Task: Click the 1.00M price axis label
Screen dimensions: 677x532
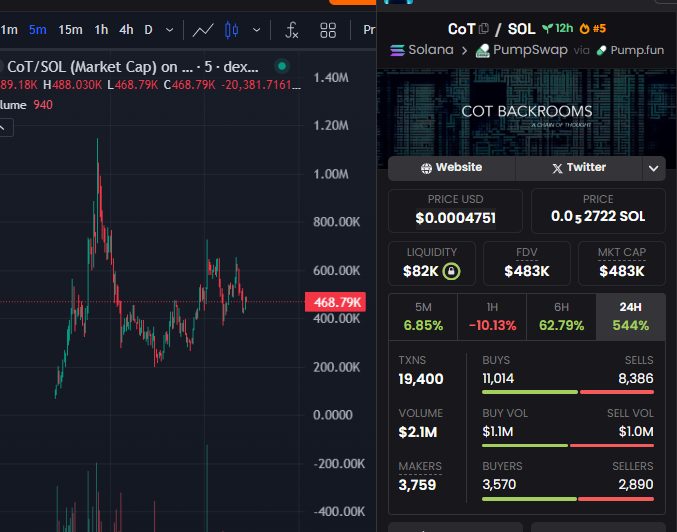Action: click(331, 174)
